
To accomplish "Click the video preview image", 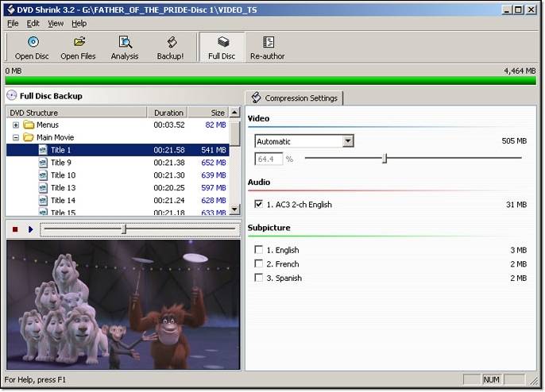I will 123,305.
